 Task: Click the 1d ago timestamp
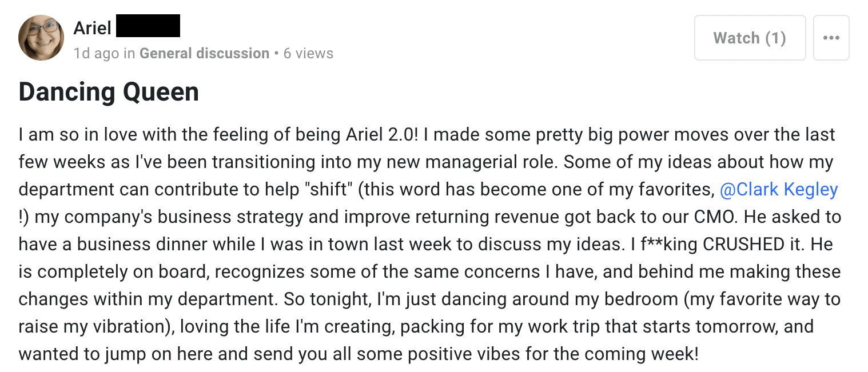(96, 53)
